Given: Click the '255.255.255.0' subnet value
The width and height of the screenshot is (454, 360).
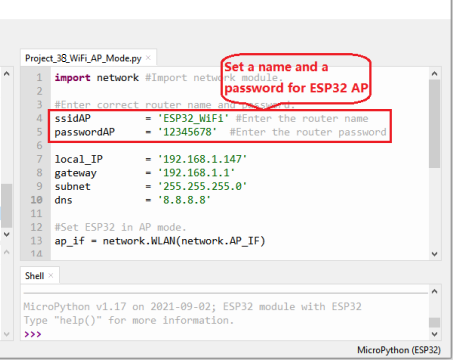Looking at the screenshot, I should [x=202, y=186].
